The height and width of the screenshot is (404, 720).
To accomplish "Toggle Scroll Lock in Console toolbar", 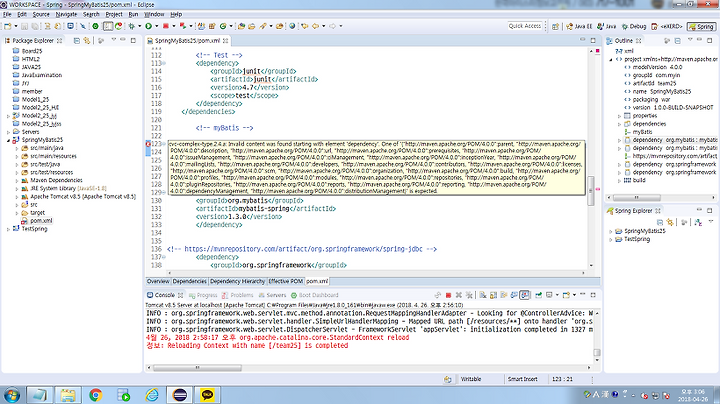I will tap(494, 295).
